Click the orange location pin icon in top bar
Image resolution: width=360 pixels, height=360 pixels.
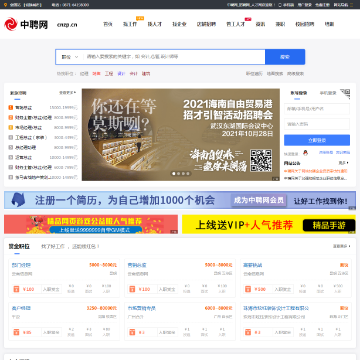tap(5, 5)
